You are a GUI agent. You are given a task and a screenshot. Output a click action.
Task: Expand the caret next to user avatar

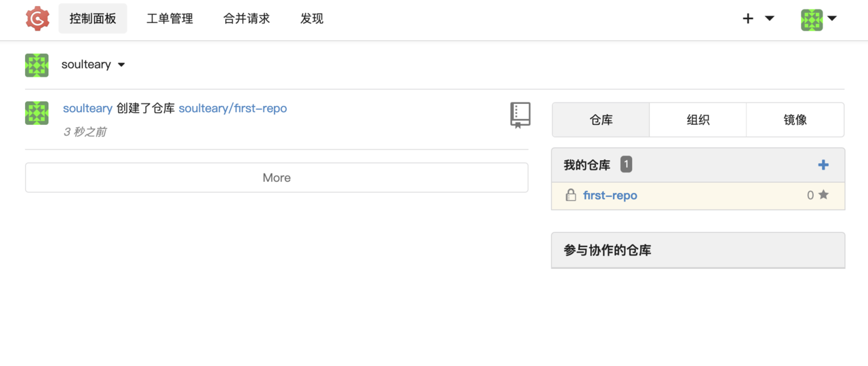click(x=832, y=18)
